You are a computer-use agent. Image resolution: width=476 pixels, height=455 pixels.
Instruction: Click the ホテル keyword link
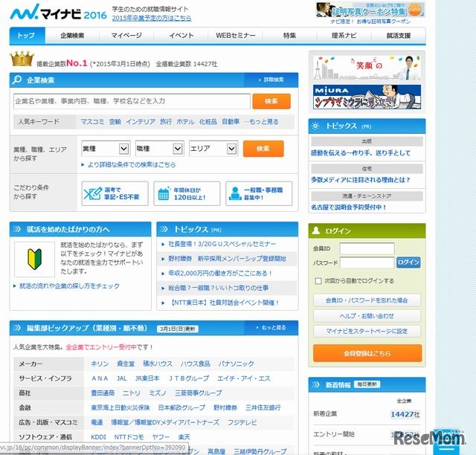point(185,122)
